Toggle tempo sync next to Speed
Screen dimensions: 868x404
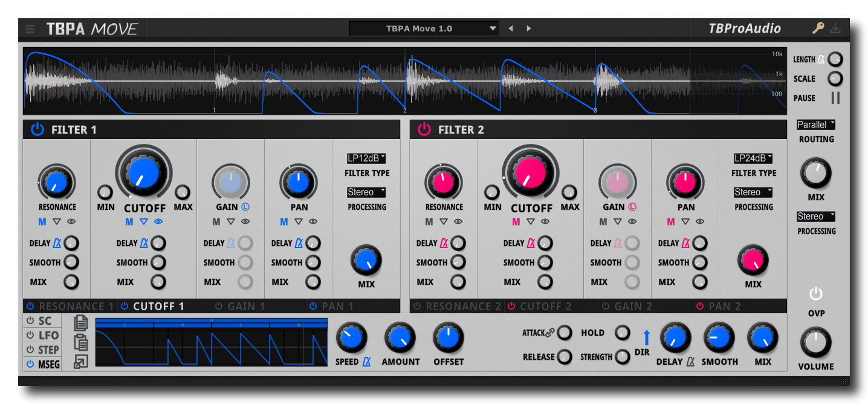(366, 362)
